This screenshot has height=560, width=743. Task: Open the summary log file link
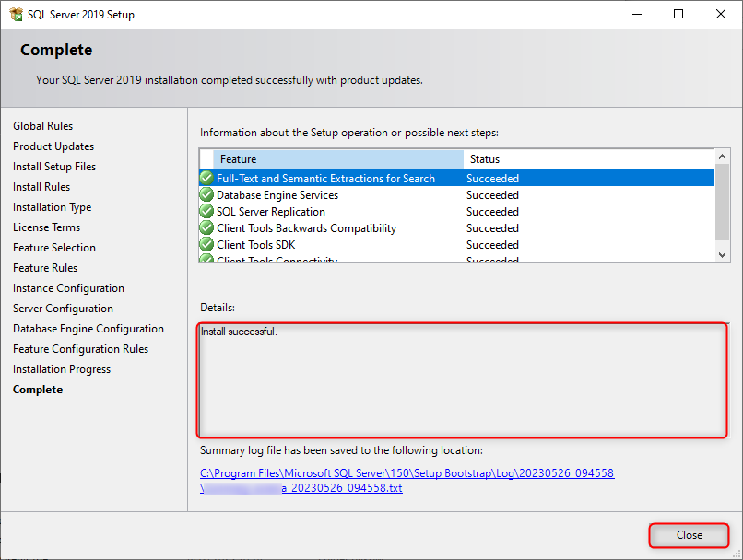pos(407,481)
